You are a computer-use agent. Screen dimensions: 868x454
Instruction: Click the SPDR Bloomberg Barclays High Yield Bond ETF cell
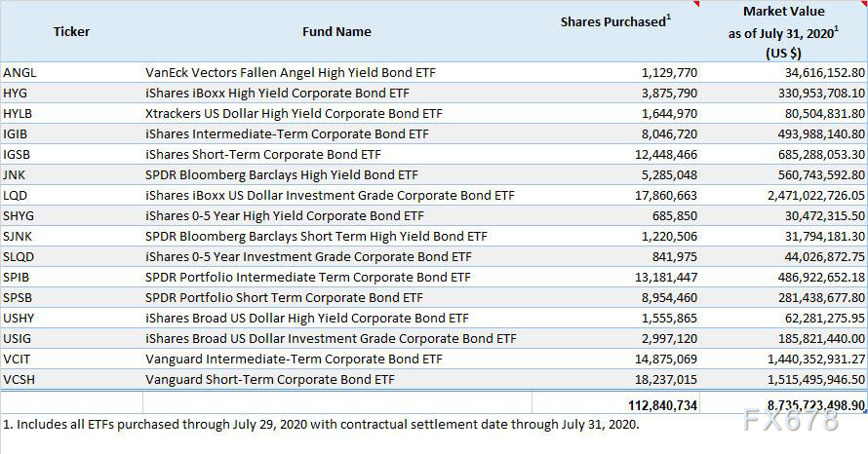point(337,174)
